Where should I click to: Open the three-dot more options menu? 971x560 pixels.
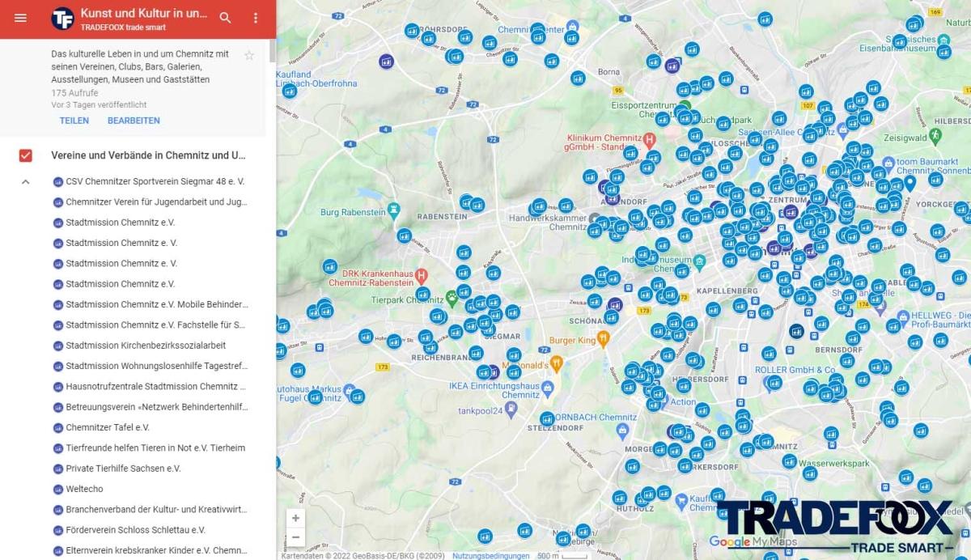[256, 18]
